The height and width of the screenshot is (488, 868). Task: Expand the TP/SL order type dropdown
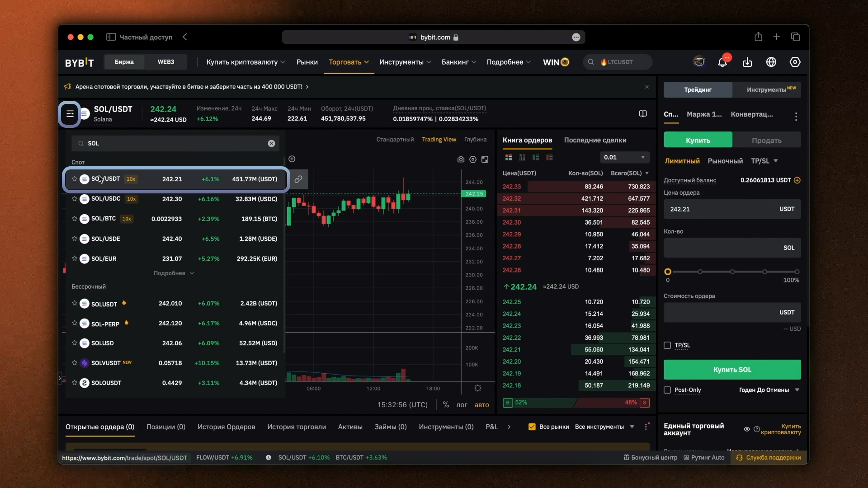(764, 161)
